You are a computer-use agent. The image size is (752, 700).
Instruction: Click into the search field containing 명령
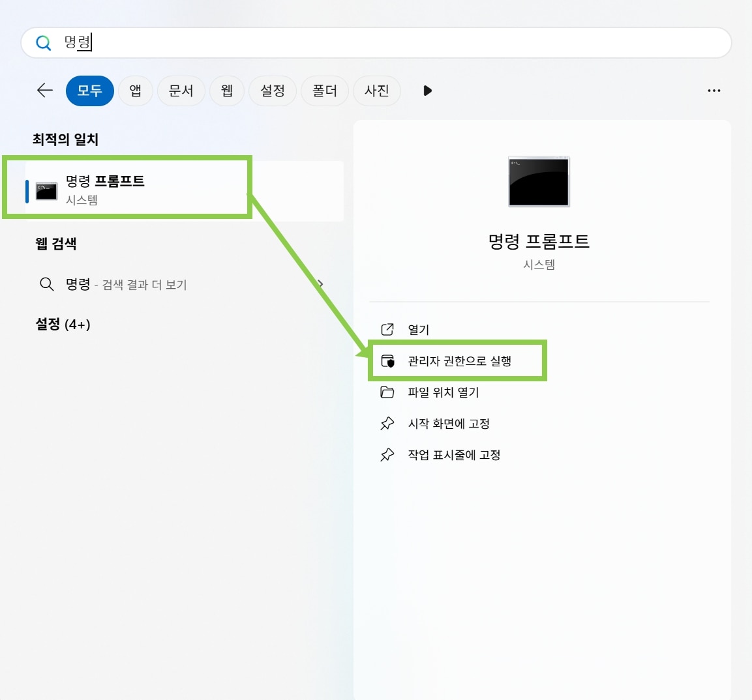click(376, 42)
